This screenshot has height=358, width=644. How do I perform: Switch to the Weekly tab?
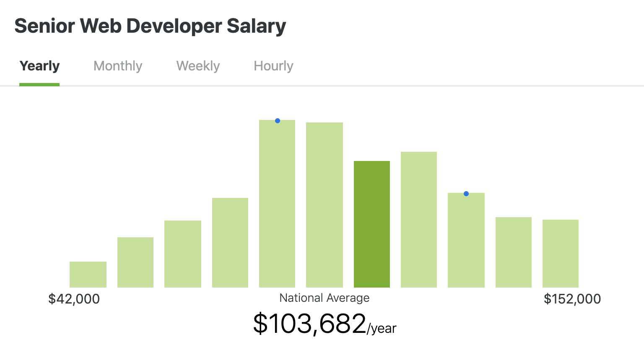(x=197, y=66)
